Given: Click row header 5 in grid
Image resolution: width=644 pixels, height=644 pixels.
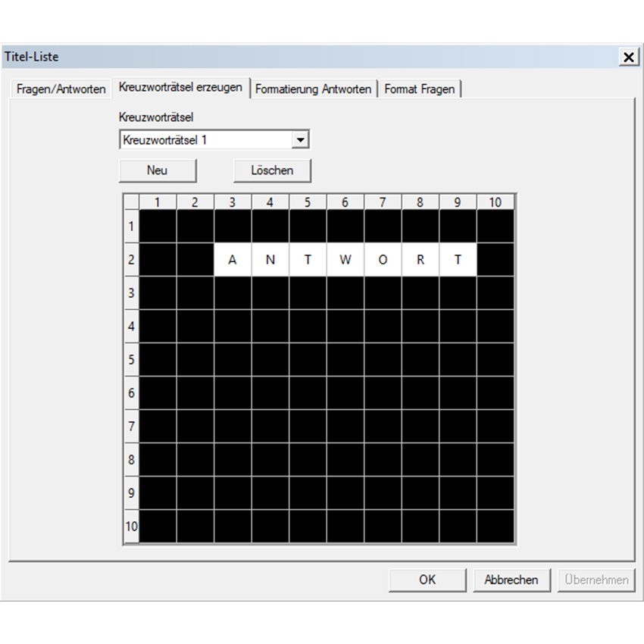Looking at the screenshot, I should coord(131,359).
